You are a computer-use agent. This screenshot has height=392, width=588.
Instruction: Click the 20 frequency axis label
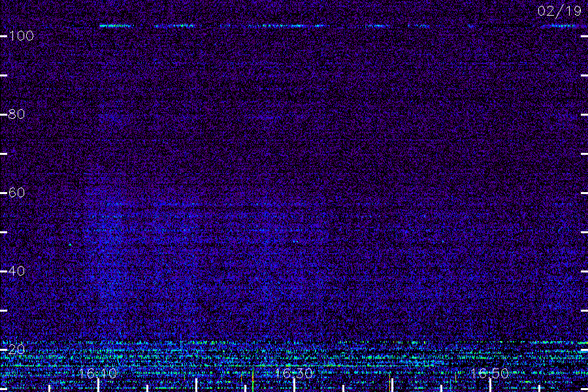16,350
